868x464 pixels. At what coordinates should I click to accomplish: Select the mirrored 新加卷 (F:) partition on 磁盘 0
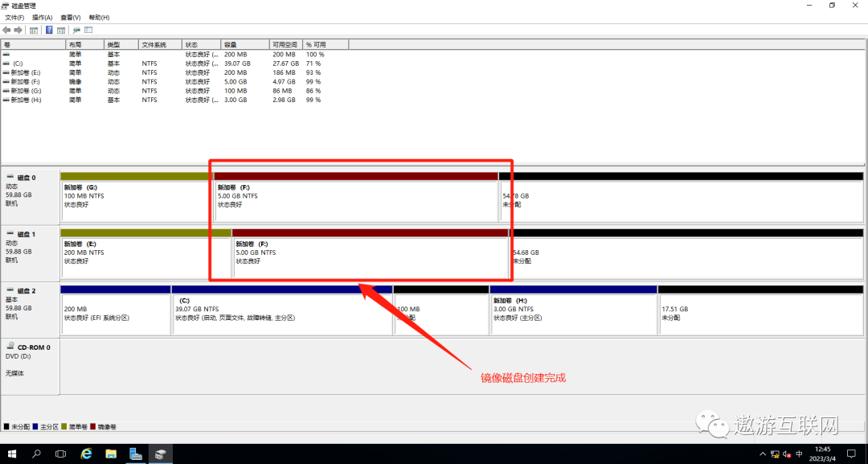[356, 196]
